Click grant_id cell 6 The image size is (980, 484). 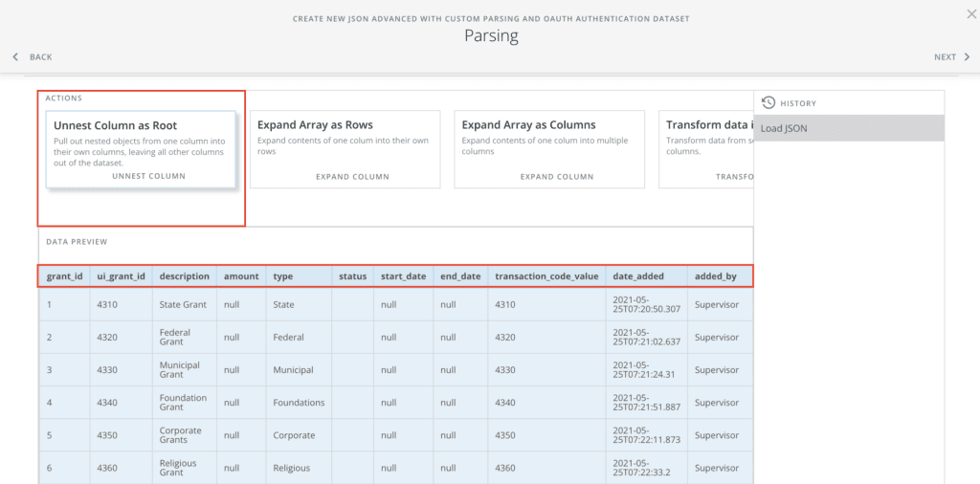point(64,467)
